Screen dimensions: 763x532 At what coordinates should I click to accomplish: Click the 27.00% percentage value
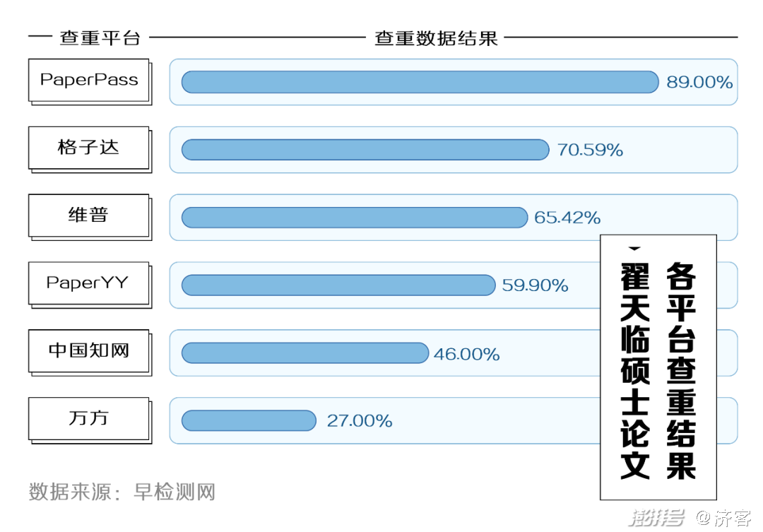[359, 420]
